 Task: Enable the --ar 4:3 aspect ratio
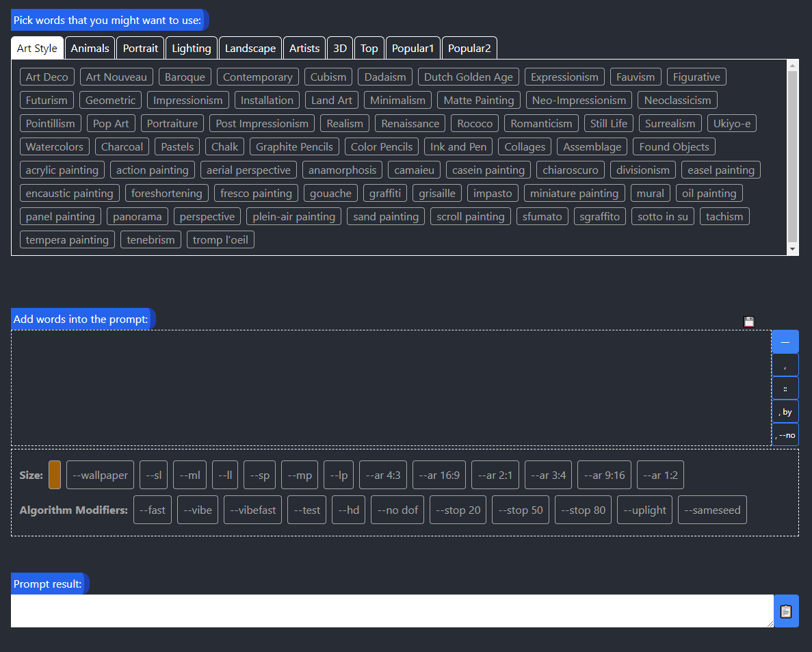pyautogui.click(x=383, y=475)
